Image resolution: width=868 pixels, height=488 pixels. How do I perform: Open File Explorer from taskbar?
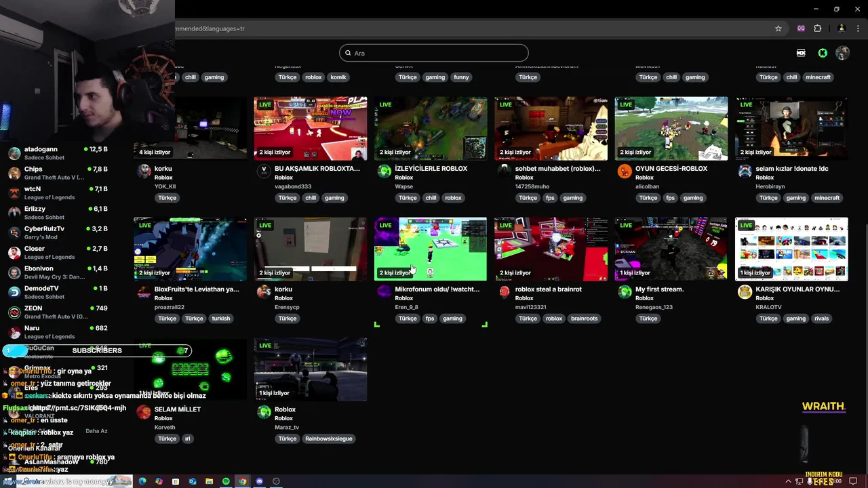209,481
